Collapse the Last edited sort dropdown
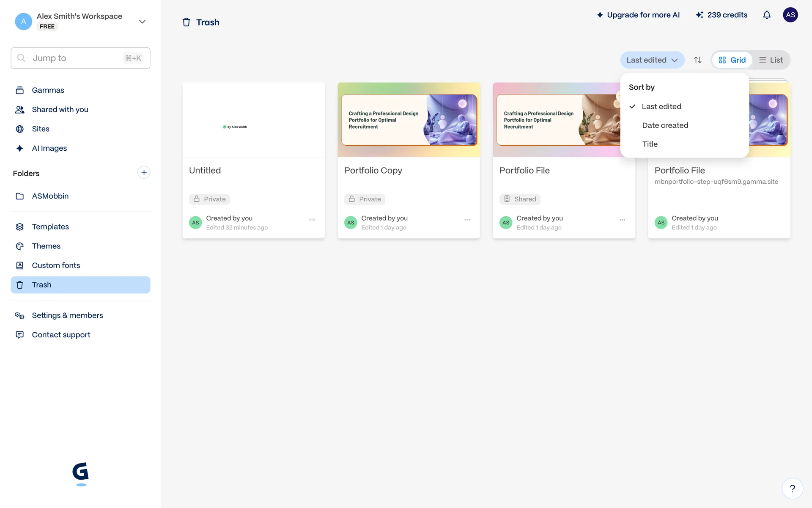The image size is (812, 508). tap(652, 60)
